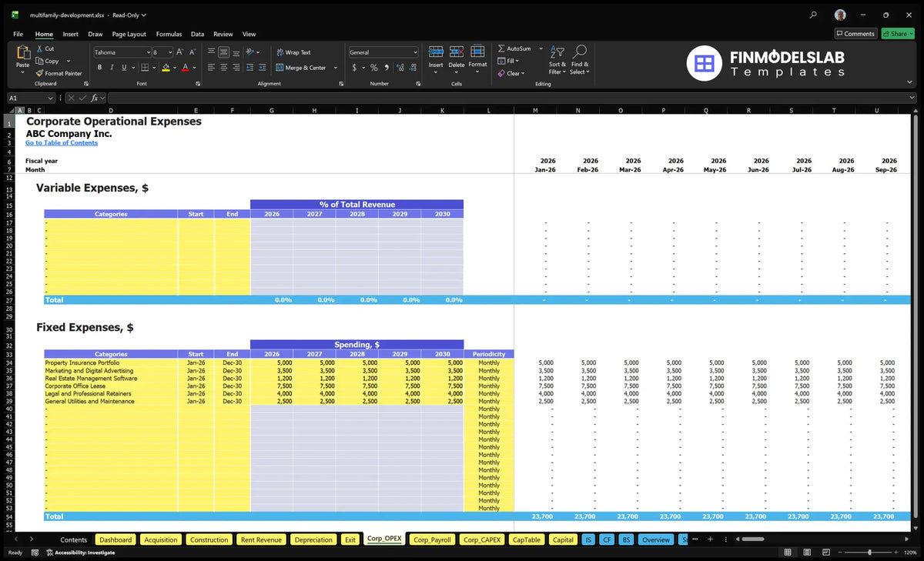The width and height of the screenshot is (924, 561).
Task: Click the Comments button
Action: pyautogui.click(x=855, y=33)
